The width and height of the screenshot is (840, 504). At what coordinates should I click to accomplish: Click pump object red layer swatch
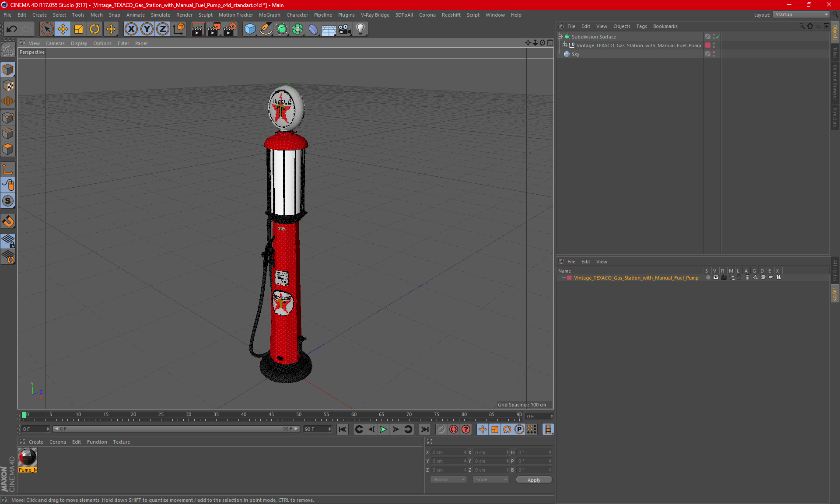point(708,45)
